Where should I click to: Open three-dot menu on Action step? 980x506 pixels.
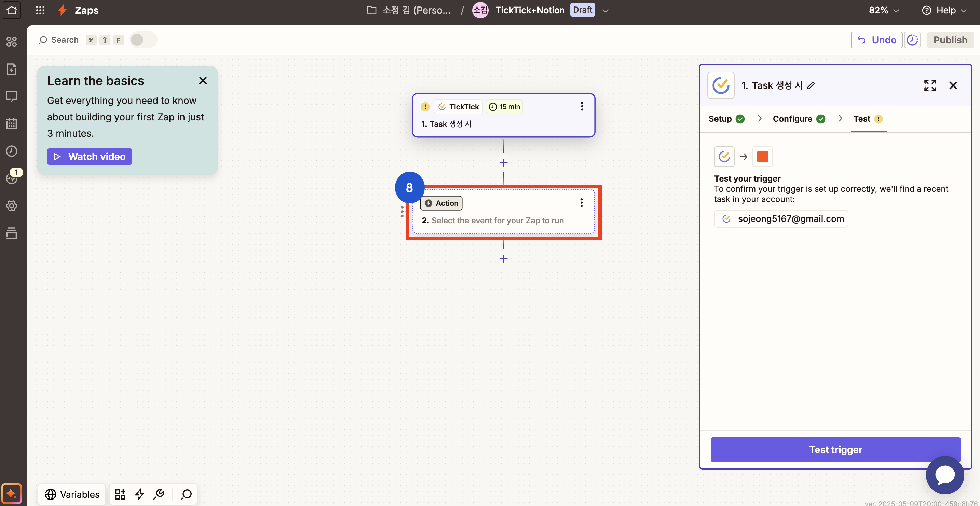pos(581,202)
